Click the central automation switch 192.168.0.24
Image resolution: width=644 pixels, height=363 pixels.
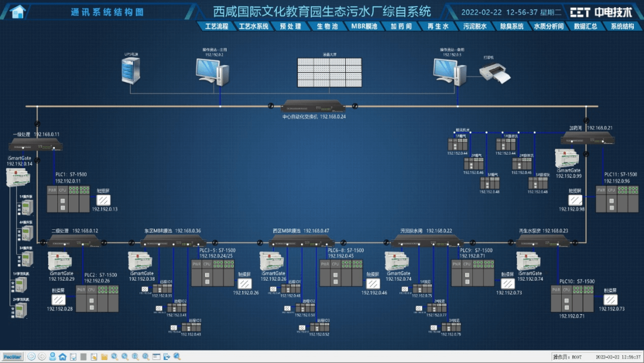click(x=313, y=106)
